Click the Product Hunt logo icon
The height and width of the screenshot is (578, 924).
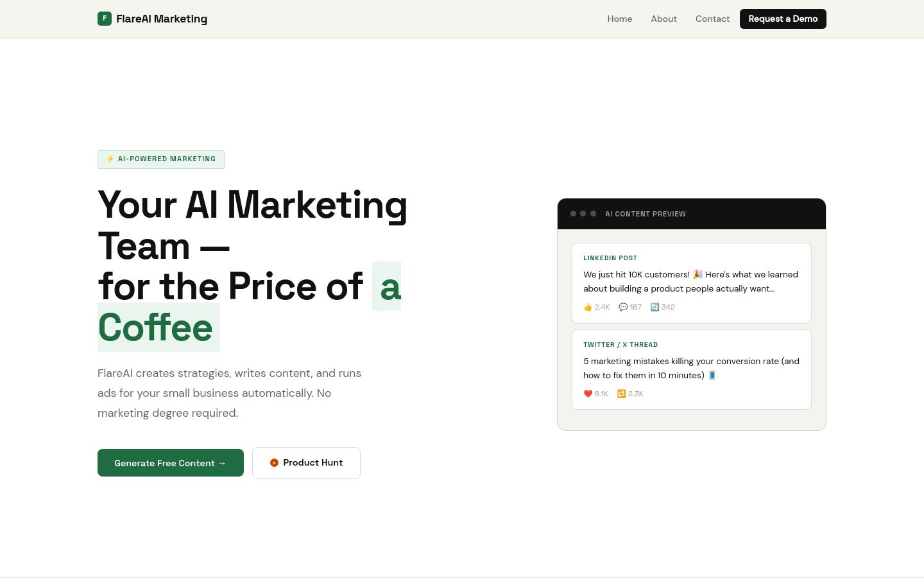pos(274,462)
